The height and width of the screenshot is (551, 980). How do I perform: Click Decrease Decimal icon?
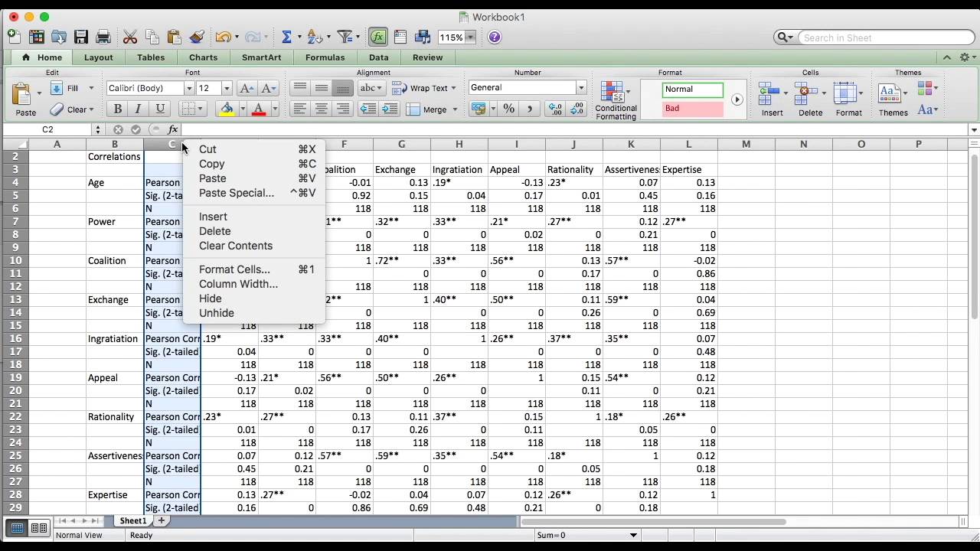pos(577,109)
